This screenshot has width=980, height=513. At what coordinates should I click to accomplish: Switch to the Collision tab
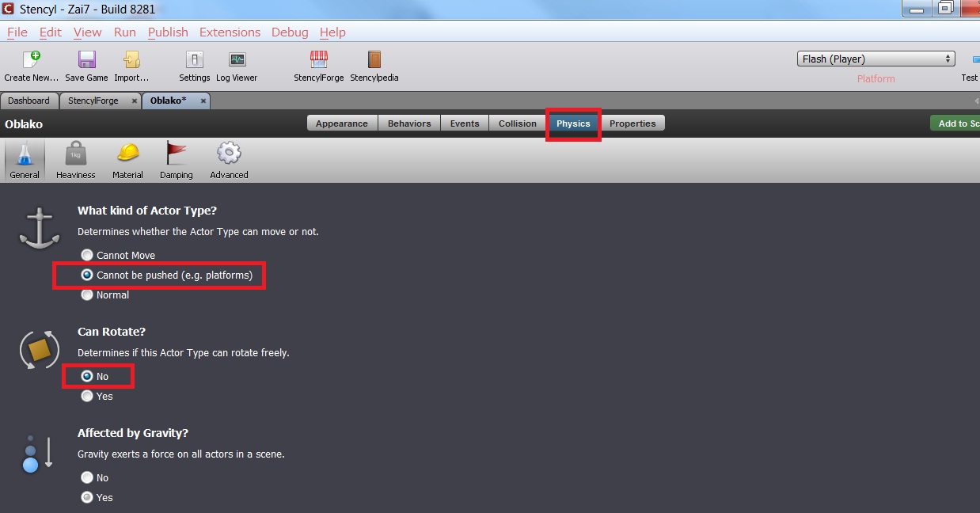pyautogui.click(x=518, y=123)
